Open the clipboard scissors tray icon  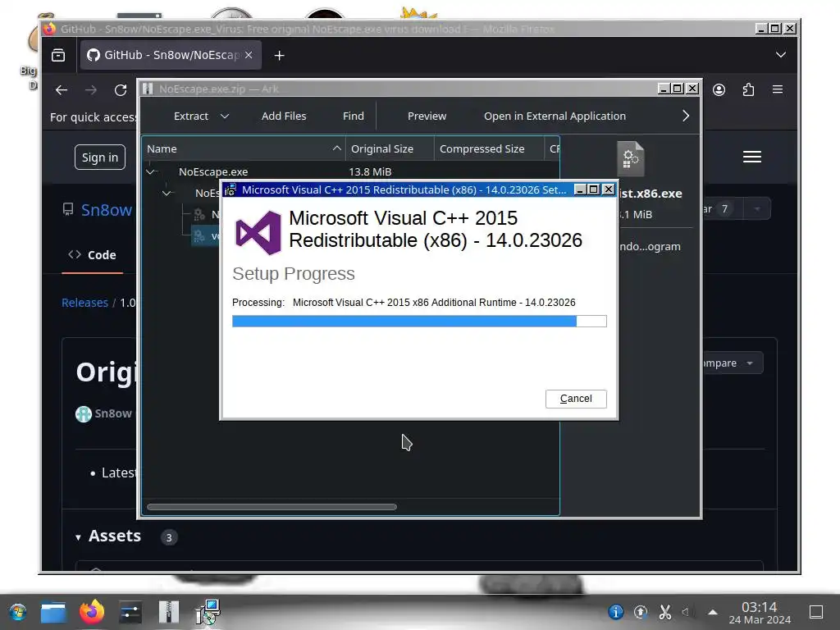(x=664, y=612)
